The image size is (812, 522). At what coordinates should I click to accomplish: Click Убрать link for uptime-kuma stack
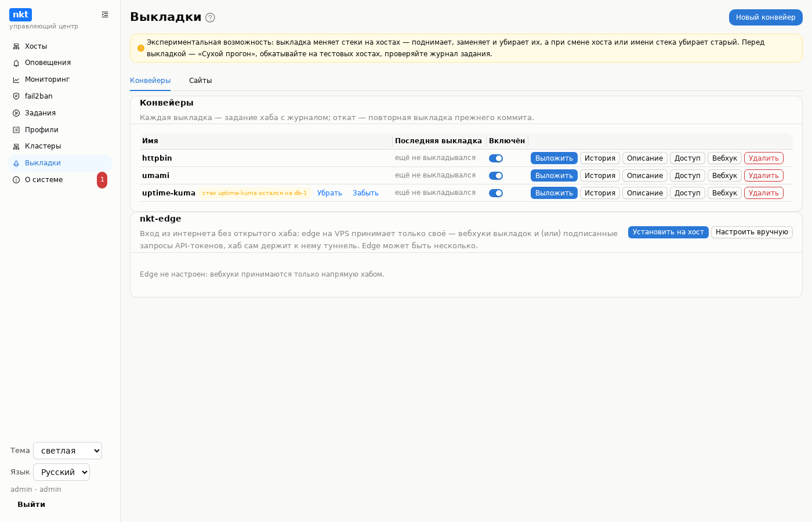(x=329, y=193)
